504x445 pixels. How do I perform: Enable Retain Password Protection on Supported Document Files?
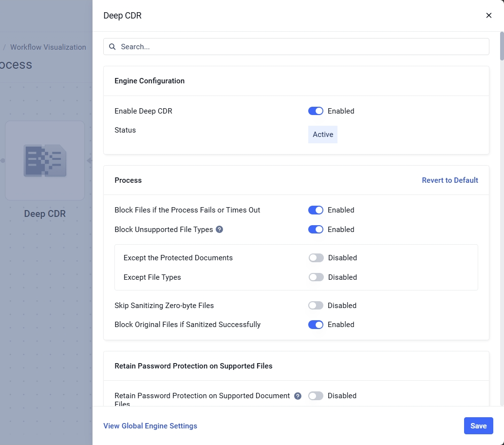pyautogui.click(x=316, y=396)
